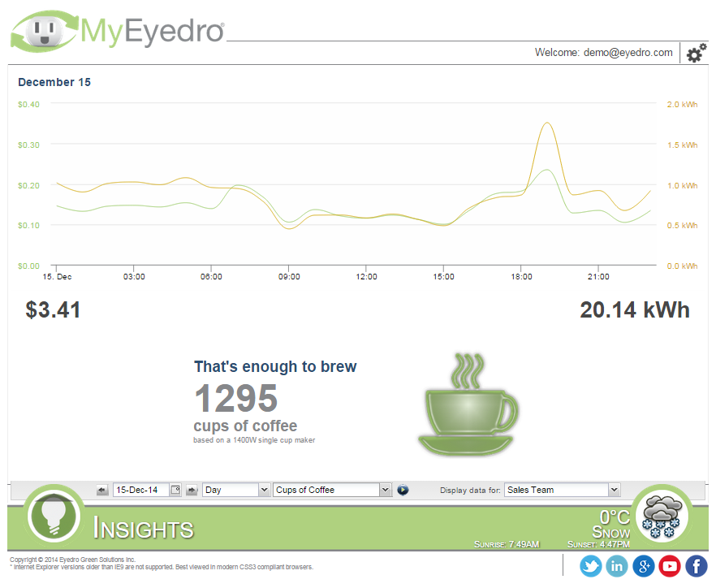
Task: Click the copyright Eyedro Green Solutions text
Action: (72, 560)
